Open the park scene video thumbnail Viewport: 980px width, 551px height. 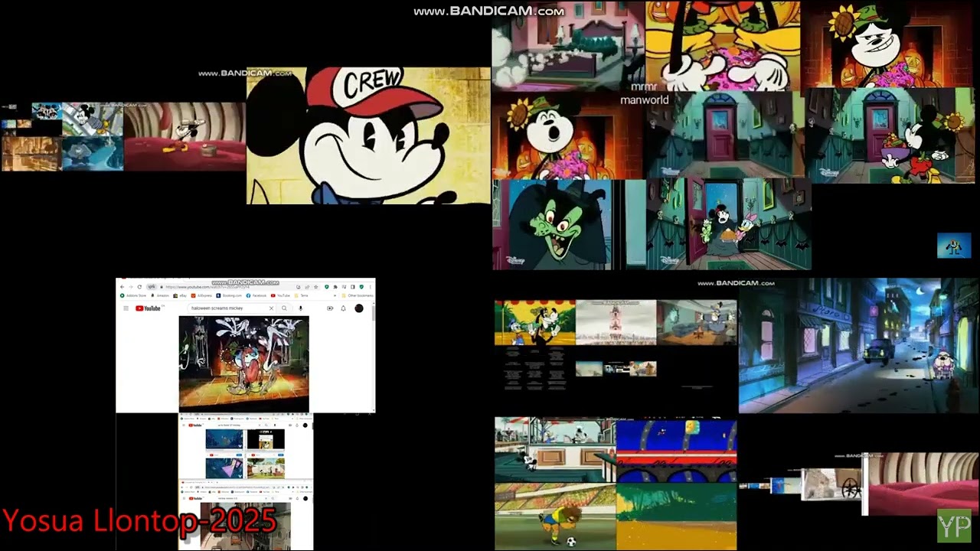click(266, 468)
